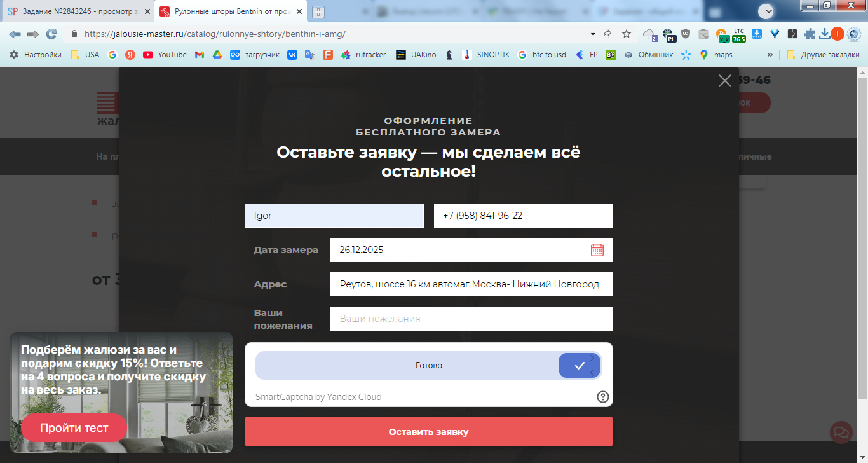Click the blue download-arrow extension icon
The image size is (868, 463).
point(757,34)
